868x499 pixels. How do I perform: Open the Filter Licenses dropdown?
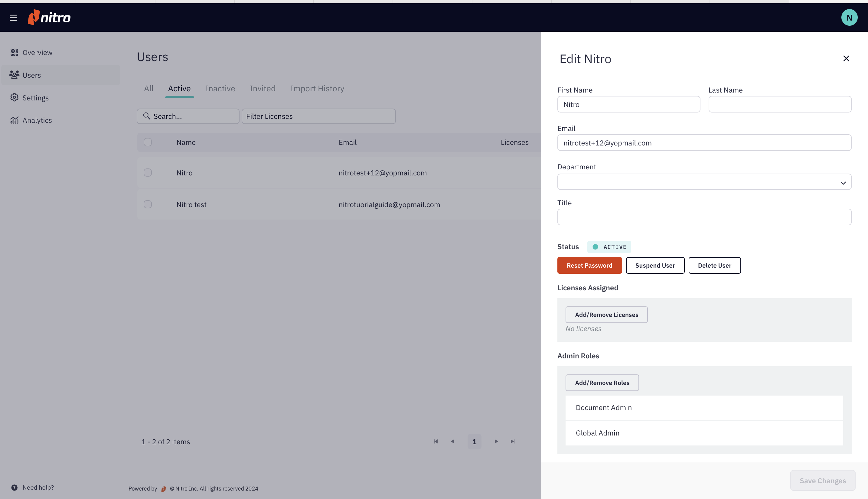(x=318, y=116)
